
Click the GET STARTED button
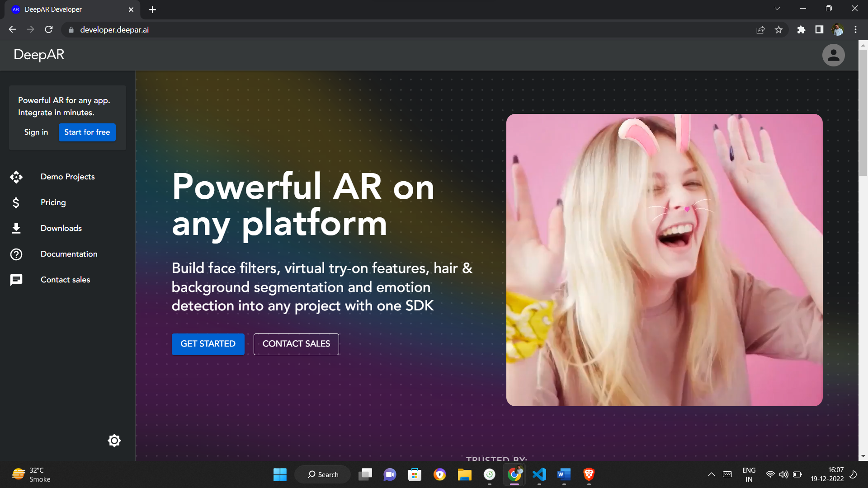pyautogui.click(x=208, y=344)
